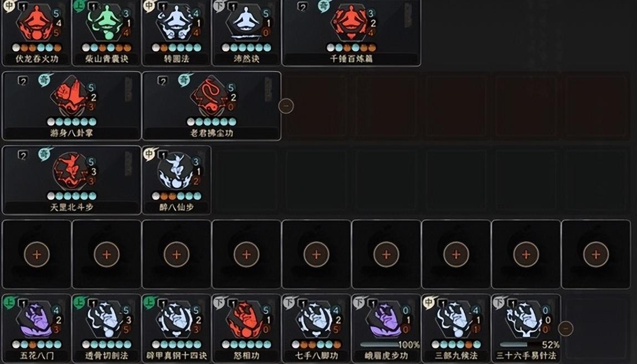Click the 100% progress bar on 峨眉虎步功
637x364 pixels.
[x=379, y=345]
